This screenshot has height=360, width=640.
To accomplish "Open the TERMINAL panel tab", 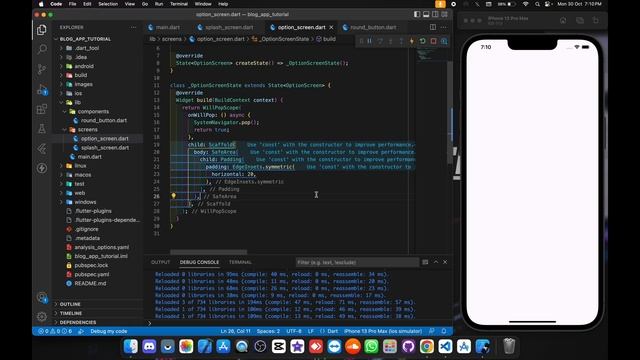I will (240, 262).
